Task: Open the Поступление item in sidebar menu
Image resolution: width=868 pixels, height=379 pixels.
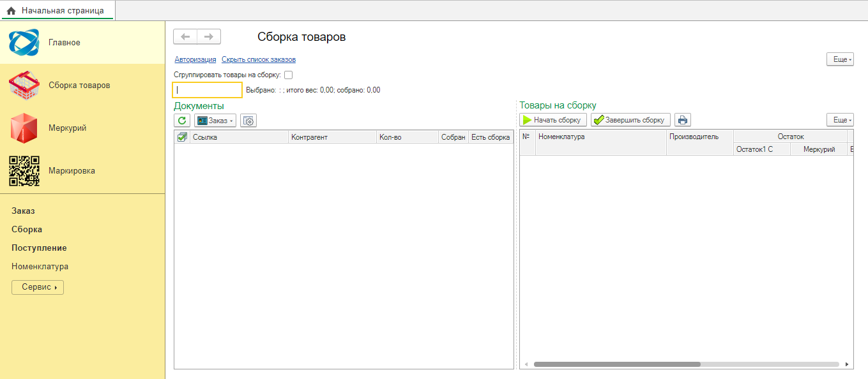Action: click(x=39, y=248)
